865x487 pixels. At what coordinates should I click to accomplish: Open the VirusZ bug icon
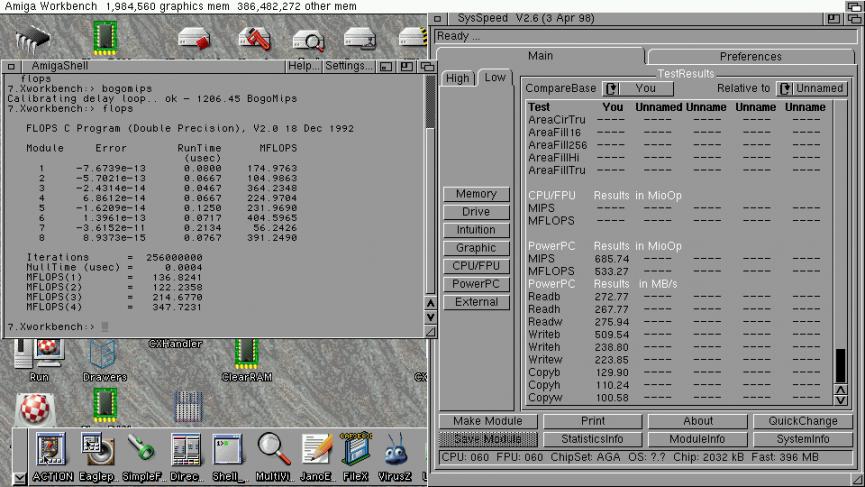tap(396, 452)
